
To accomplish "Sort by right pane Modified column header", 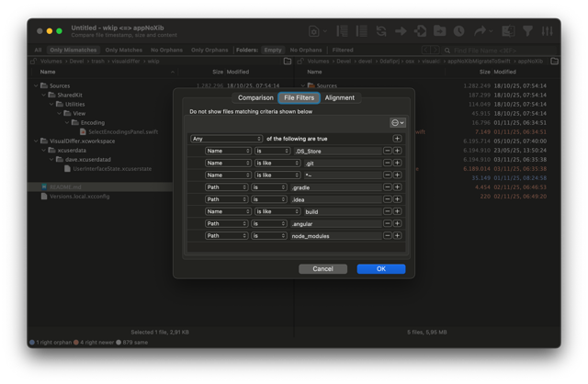I will 504,72.
